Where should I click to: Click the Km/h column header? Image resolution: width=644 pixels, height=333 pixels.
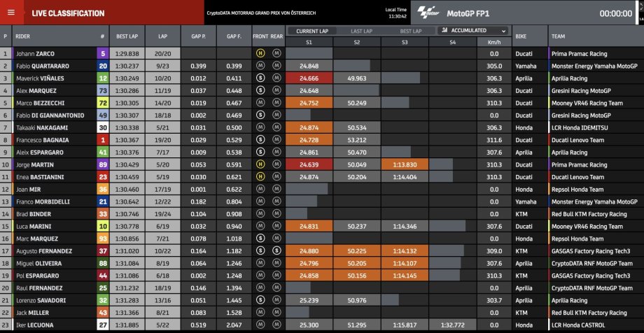(x=494, y=42)
